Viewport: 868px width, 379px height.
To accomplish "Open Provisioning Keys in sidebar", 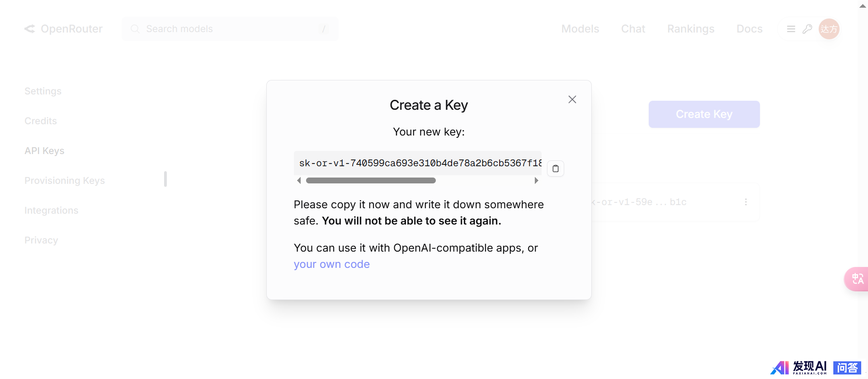I will (65, 181).
